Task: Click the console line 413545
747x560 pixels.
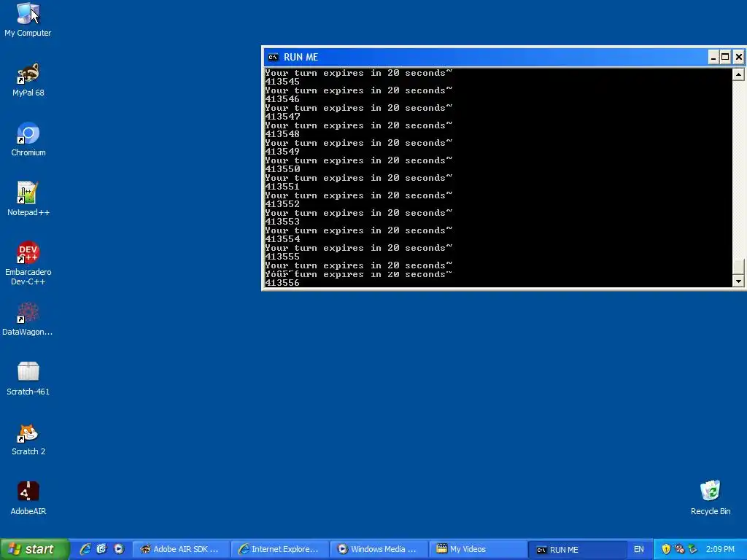Action: click(282, 82)
